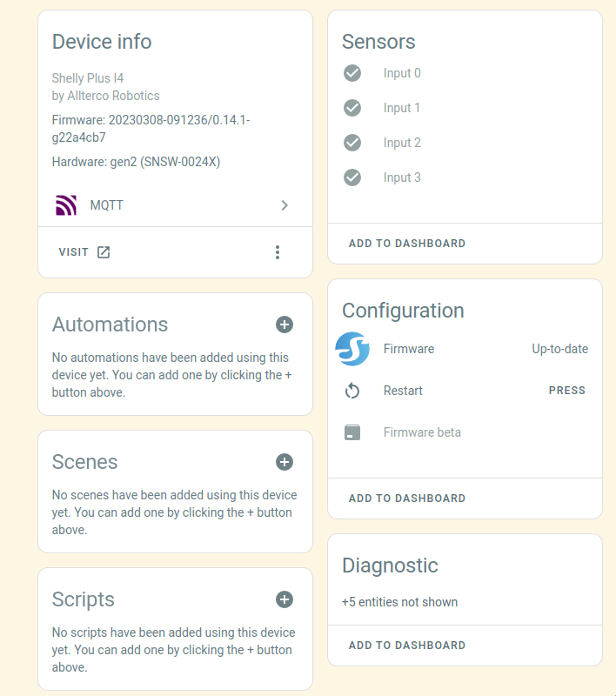Image resolution: width=616 pixels, height=696 pixels.
Task: Add a new script with the plus button
Action: click(285, 599)
